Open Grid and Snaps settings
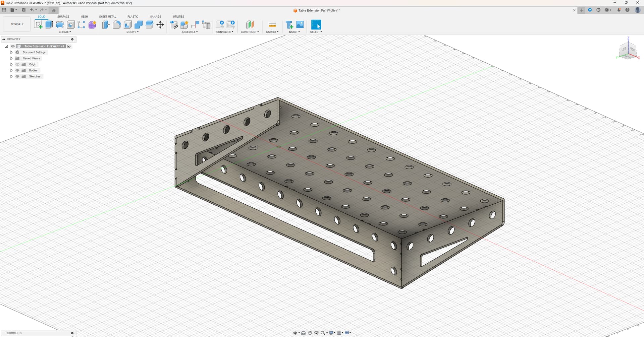 pos(340,333)
